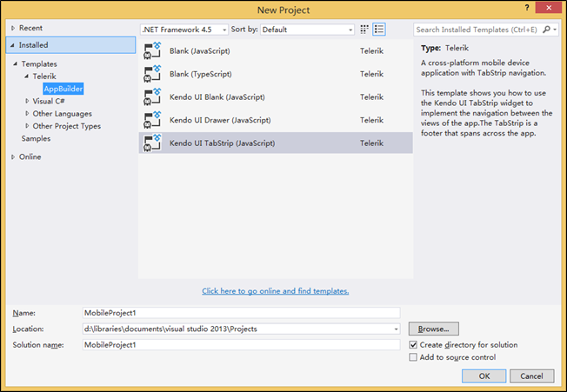Open the .NET Framework 4.5 dropdown
Screen dimensions: 567x392
coord(184,30)
